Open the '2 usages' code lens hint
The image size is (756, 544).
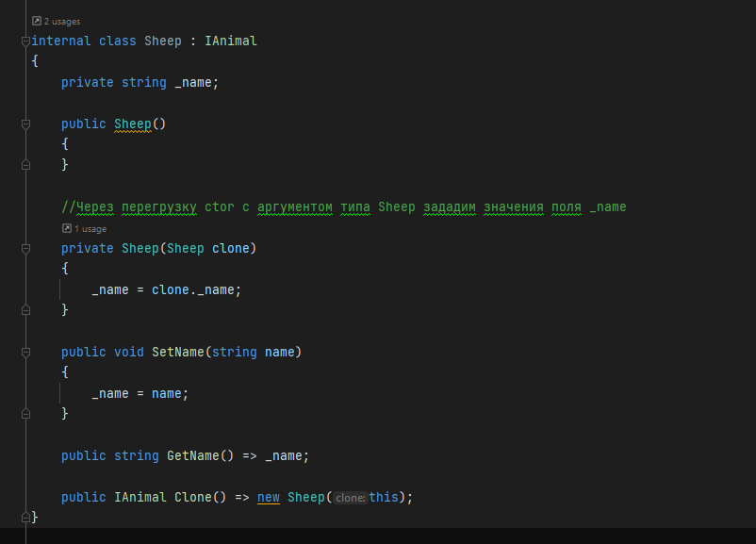coord(62,22)
